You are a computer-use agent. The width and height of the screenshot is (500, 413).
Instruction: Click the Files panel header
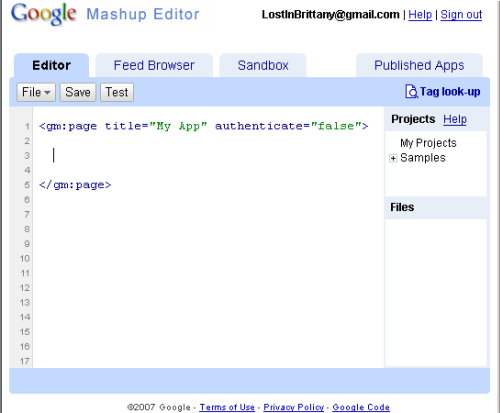(x=436, y=207)
